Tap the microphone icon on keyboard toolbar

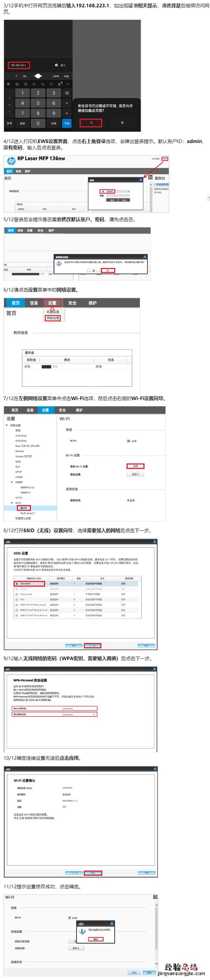tap(59, 84)
